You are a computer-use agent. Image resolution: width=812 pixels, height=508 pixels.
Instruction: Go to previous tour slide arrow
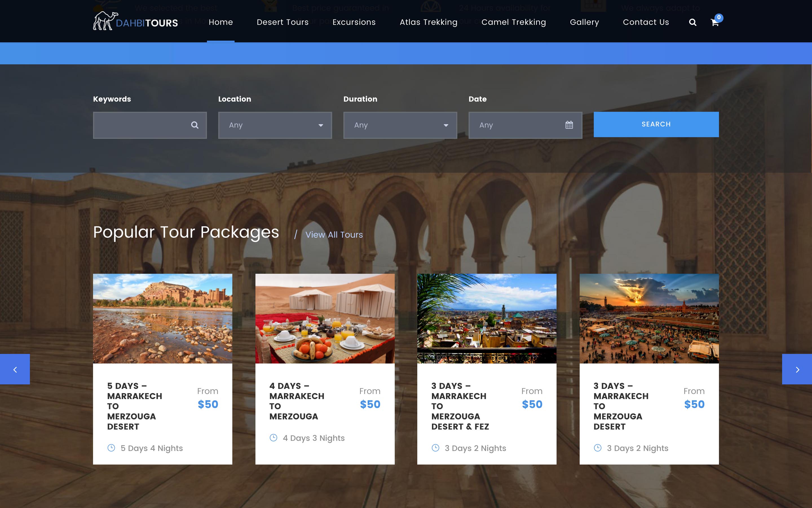point(15,369)
